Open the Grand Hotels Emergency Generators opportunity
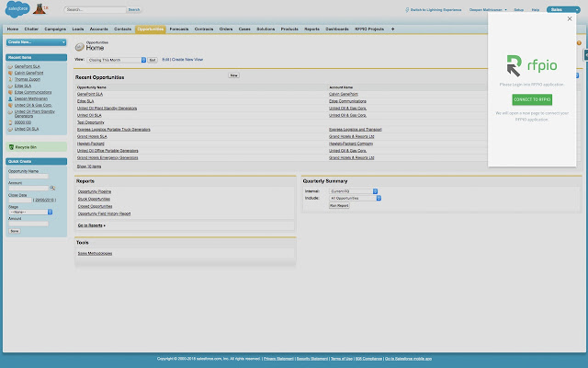588x368 pixels. tap(107, 158)
